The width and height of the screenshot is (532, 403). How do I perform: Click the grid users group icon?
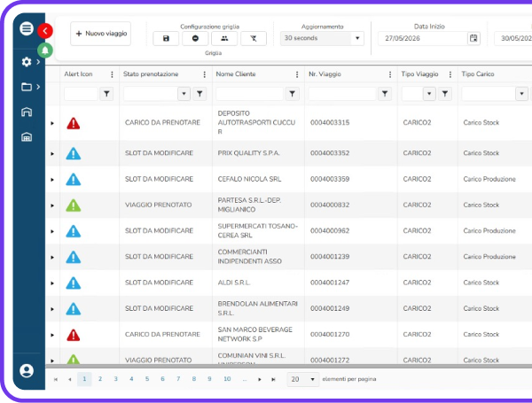pos(224,38)
